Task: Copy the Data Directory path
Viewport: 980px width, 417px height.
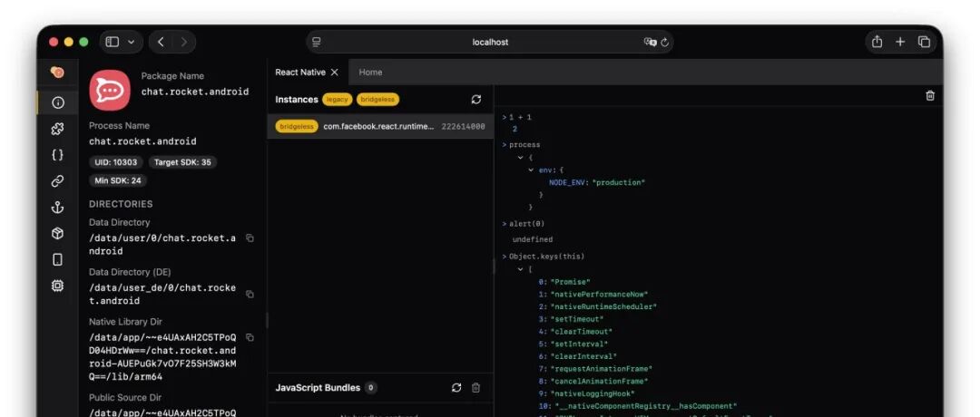Action: 250,238
